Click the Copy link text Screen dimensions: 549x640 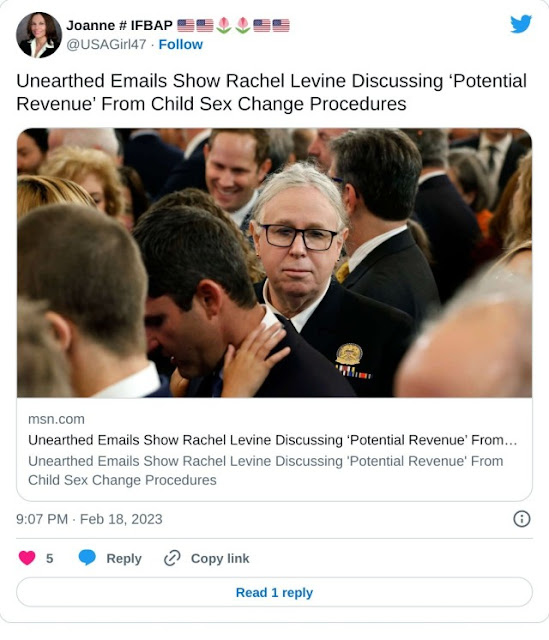220,558
